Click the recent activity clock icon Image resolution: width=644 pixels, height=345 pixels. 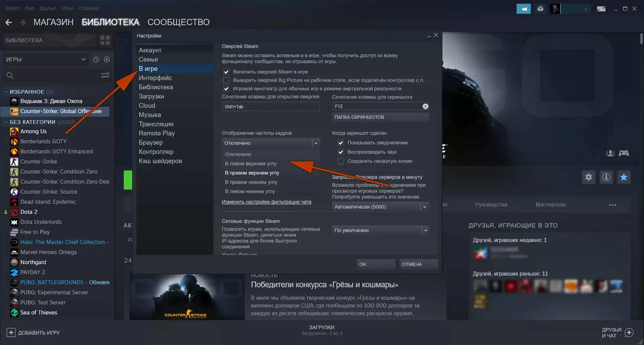(96, 59)
